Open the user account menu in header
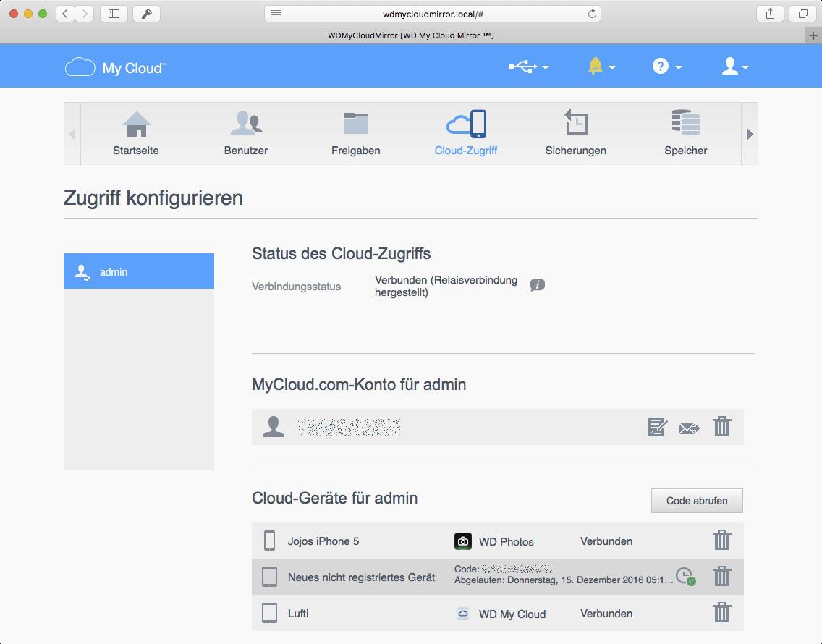Viewport: 822px width, 644px height. (x=735, y=67)
